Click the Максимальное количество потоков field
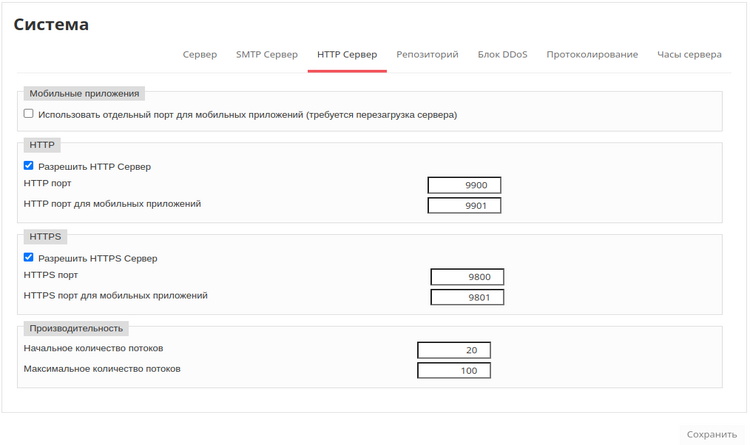Image resolution: width=750 pixels, height=445 pixels. (454, 371)
